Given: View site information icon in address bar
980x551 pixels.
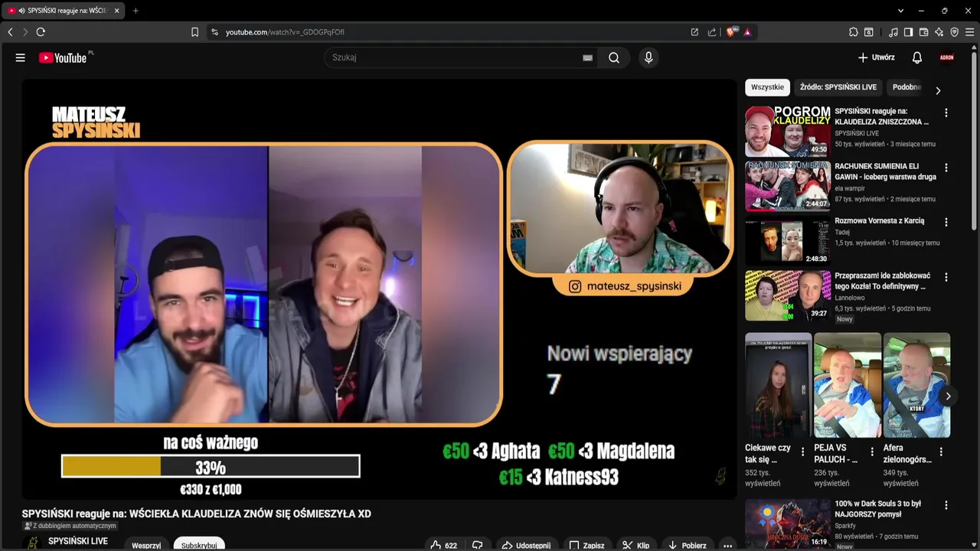Looking at the screenshot, I should [214, 32].
